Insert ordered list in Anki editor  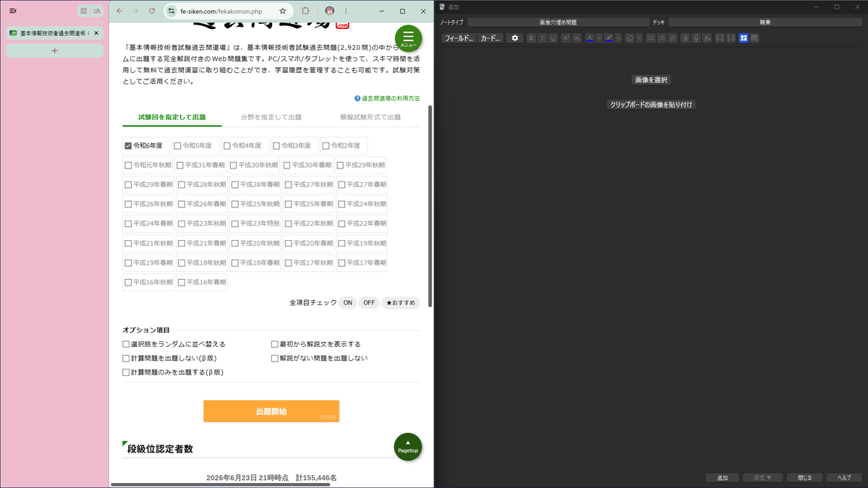click(662, 38)
